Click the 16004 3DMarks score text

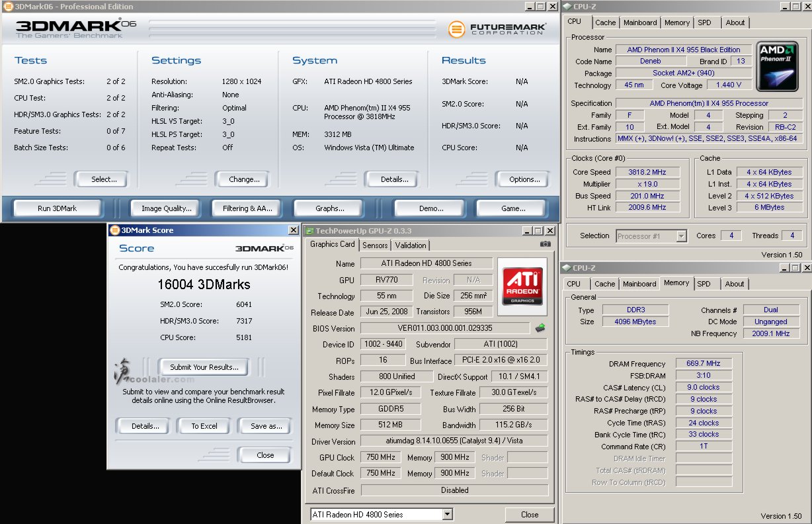click(204, 284)
